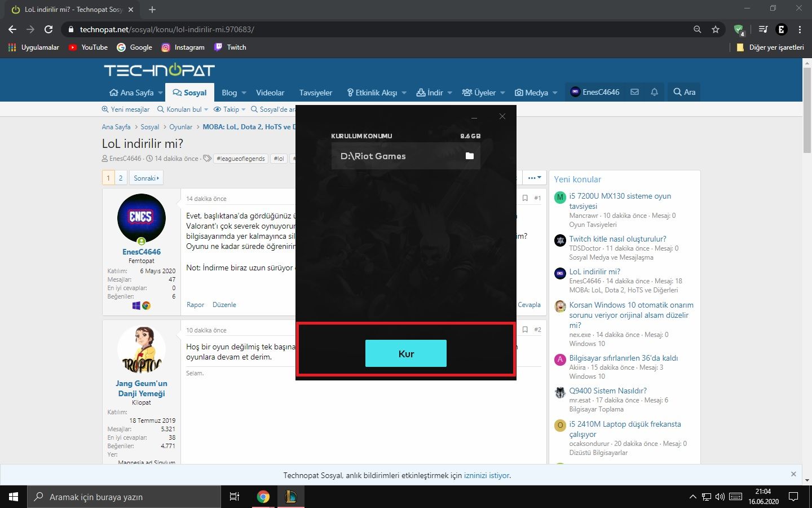812x508 pixels.
Task: Expand the Takip menu
Action: 230,110
